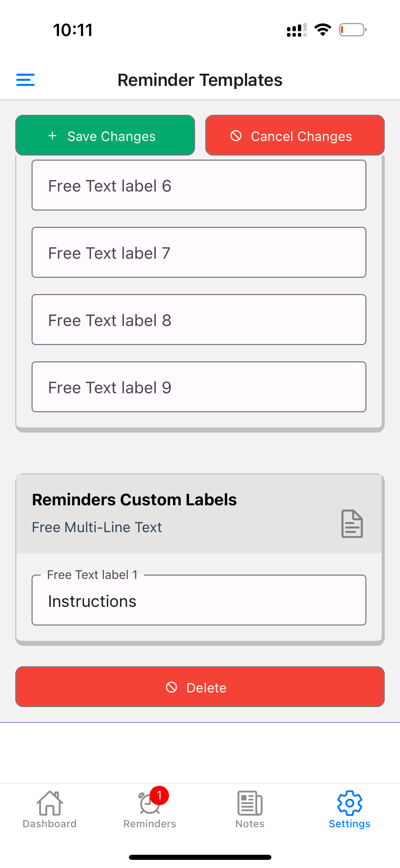Delete this reminder template
The width and height of the screenshot is (400, 868).
tap(200, 687)
